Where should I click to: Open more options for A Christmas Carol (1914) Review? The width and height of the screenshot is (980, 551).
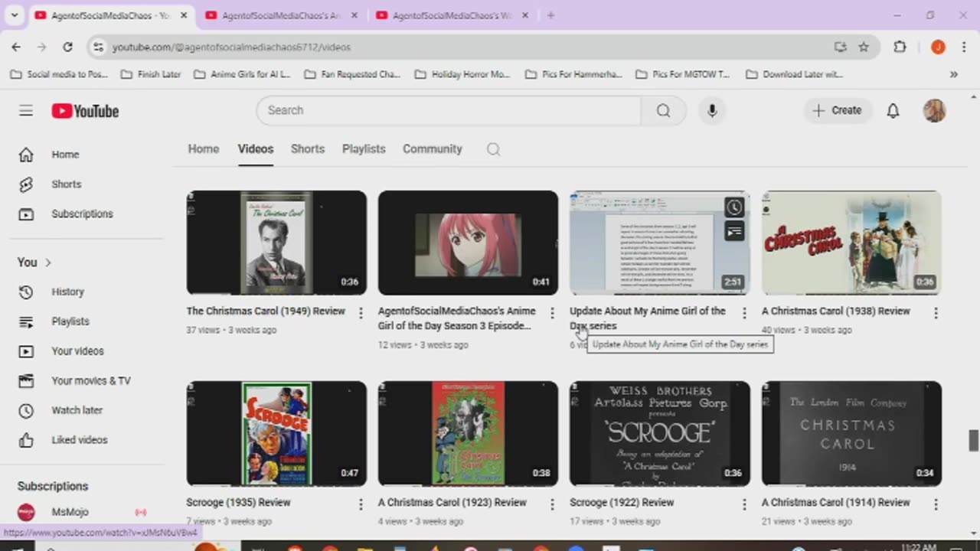coord(936,504)
